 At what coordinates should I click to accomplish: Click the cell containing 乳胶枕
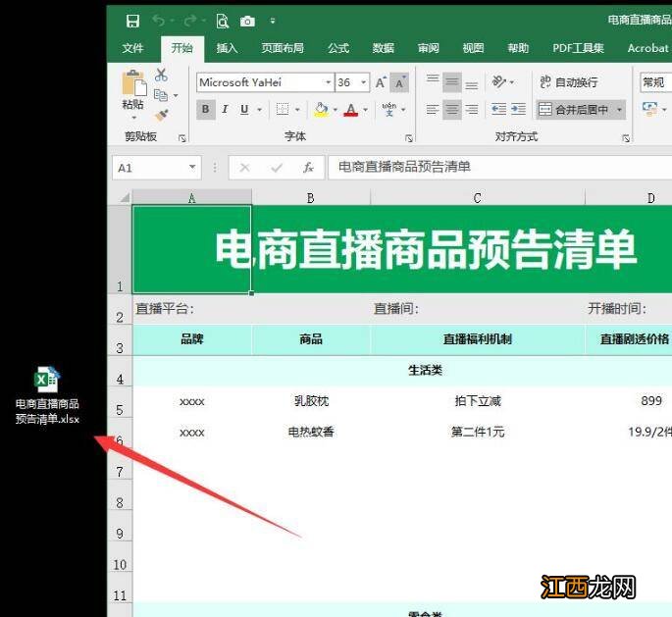tap(311, 401)
